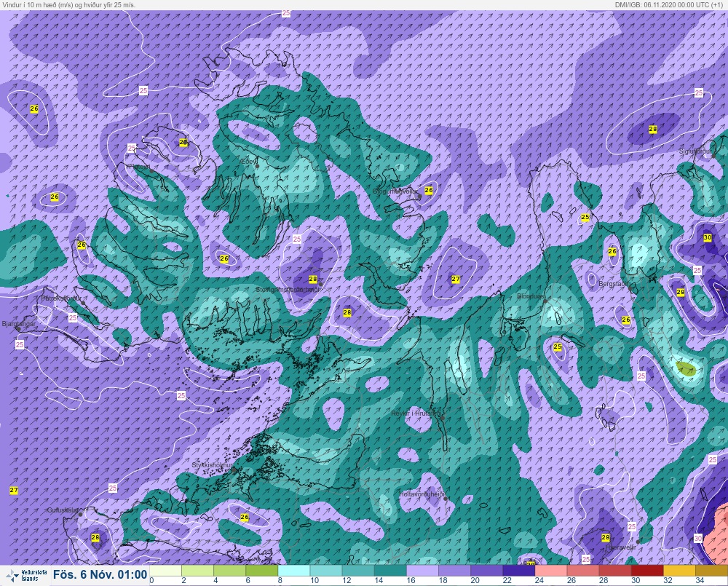This screenshot has width=728, height=586.
Task: Click the Gufuskálar station label
Action: coord(63,510)
